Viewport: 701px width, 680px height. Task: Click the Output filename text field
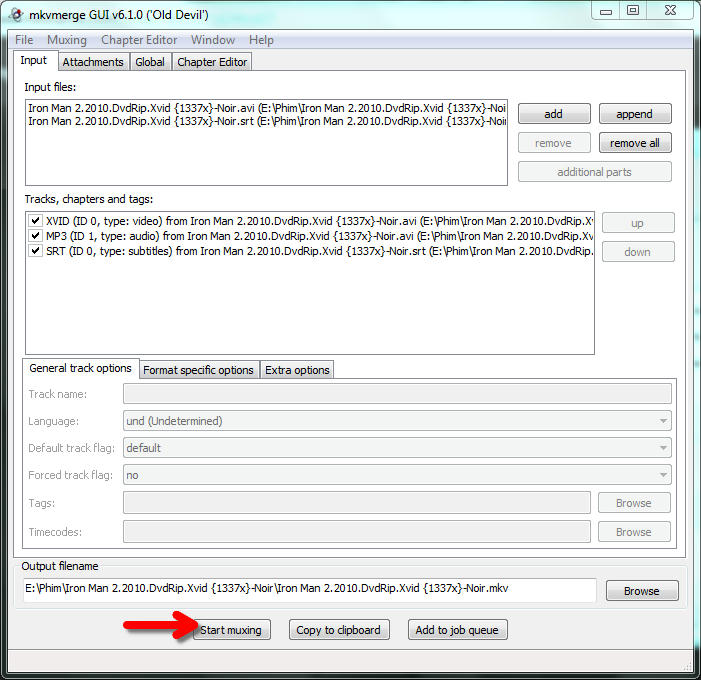(x=309, y=590)
